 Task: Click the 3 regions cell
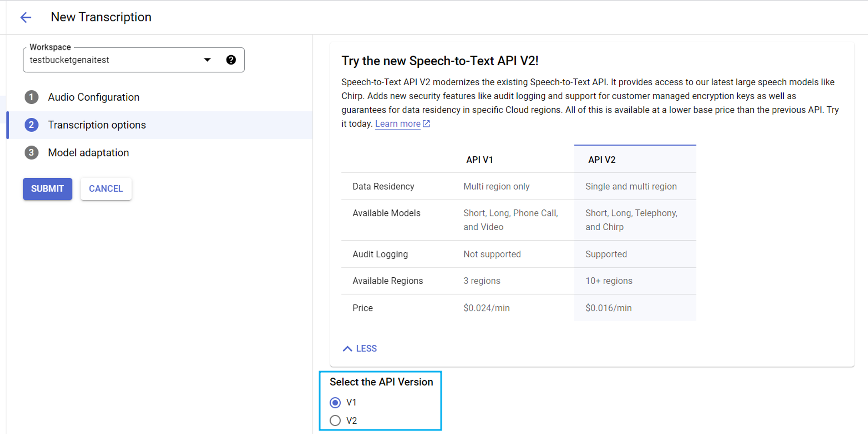coord(482,281)
